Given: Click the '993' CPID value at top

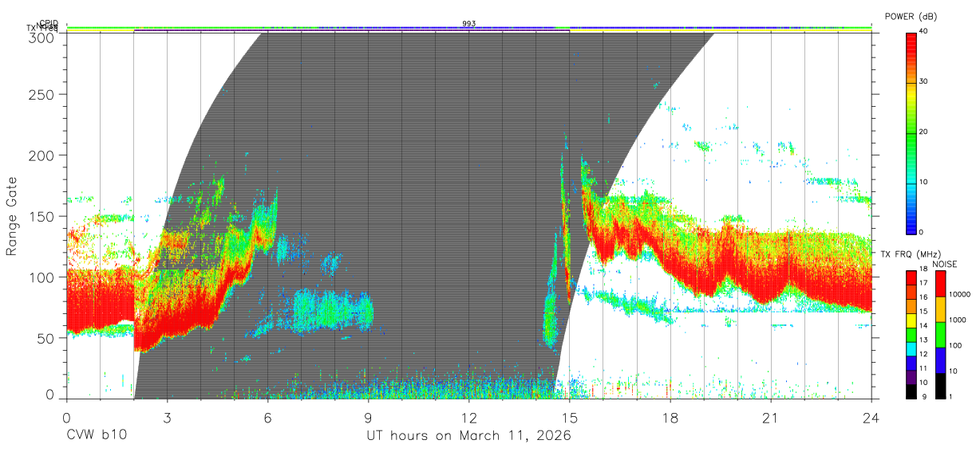Looking at the screenshot, I should [x=469, y=24].
